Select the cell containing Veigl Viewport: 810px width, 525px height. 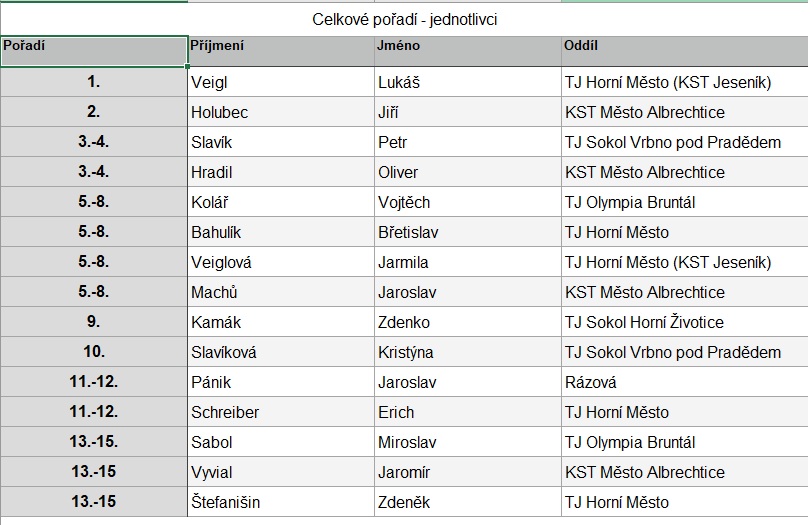pos(281,82)
